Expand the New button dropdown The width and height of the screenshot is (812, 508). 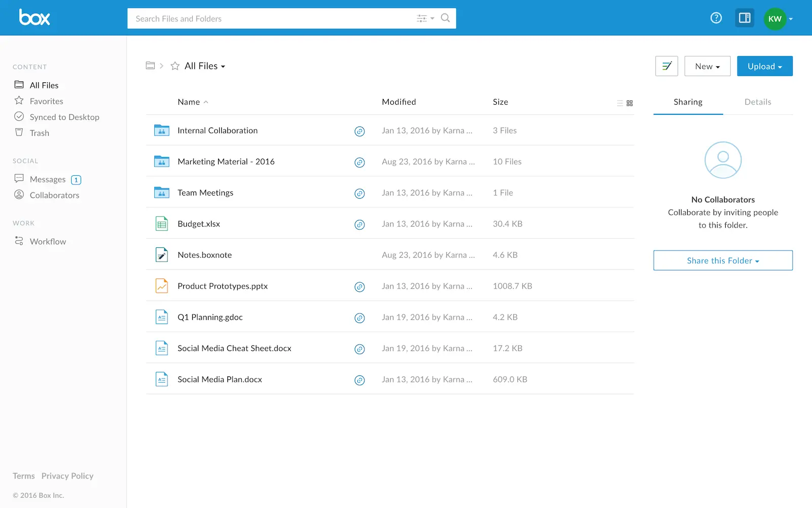[x=707, y=66]
